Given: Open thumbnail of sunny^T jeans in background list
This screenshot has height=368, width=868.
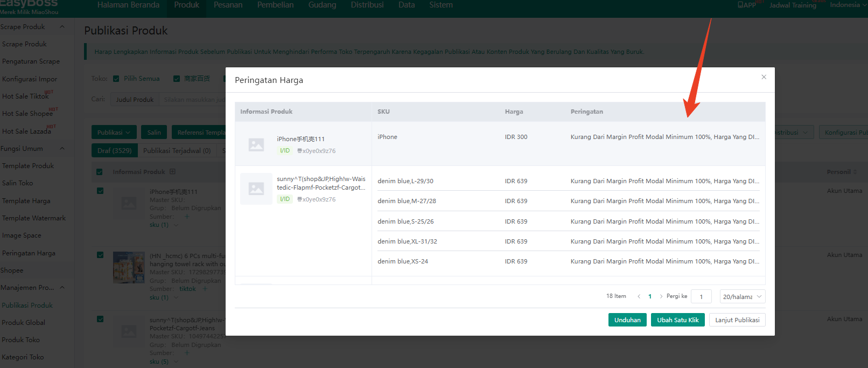Looking at the screenshot, I should pos(129,331).
